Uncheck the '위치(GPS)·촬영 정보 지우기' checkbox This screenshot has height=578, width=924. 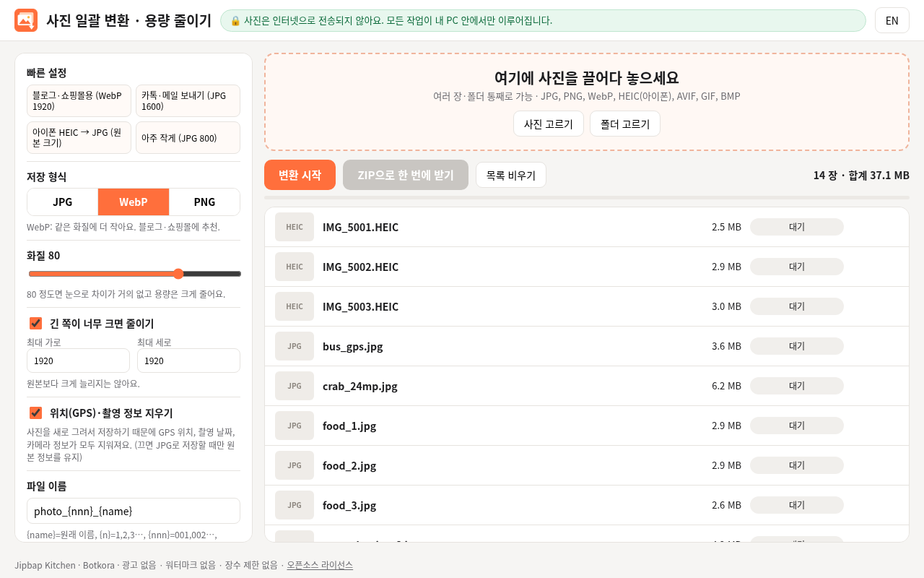click(x=35, y=413)
